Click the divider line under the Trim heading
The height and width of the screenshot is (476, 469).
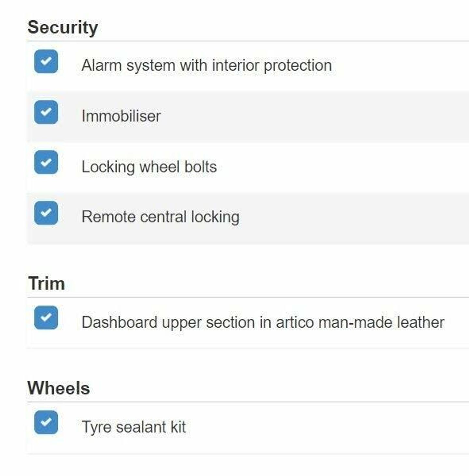(x=248, y=297)
